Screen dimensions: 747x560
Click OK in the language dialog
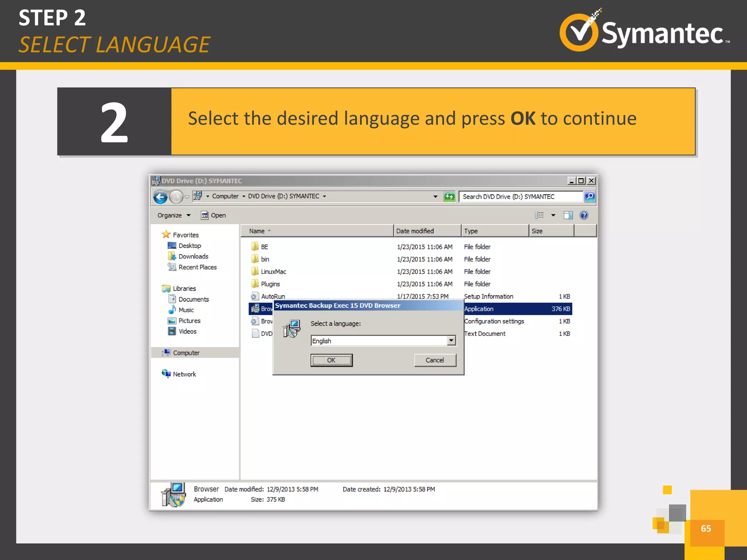pyautogui.click(x=331, y=360)
